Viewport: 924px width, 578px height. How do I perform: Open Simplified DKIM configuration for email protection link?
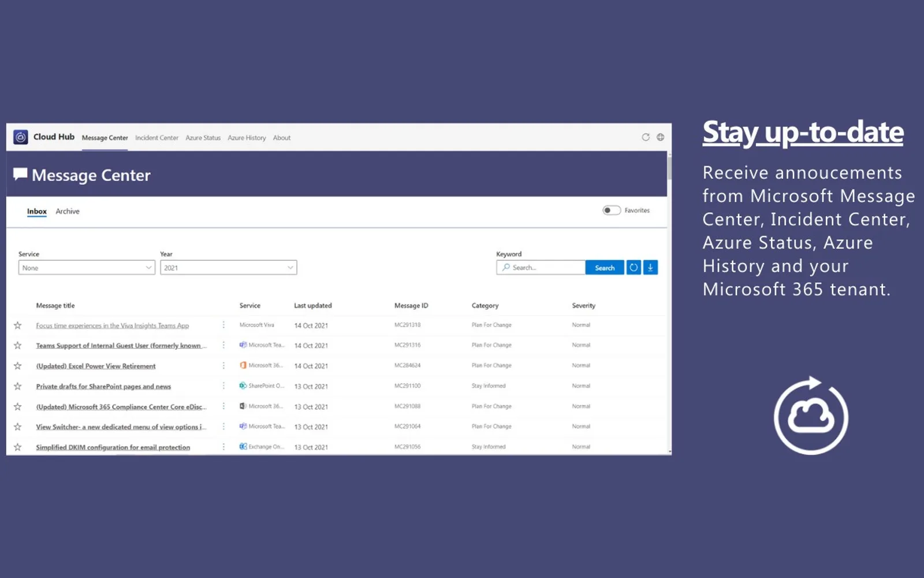(113, 447)
